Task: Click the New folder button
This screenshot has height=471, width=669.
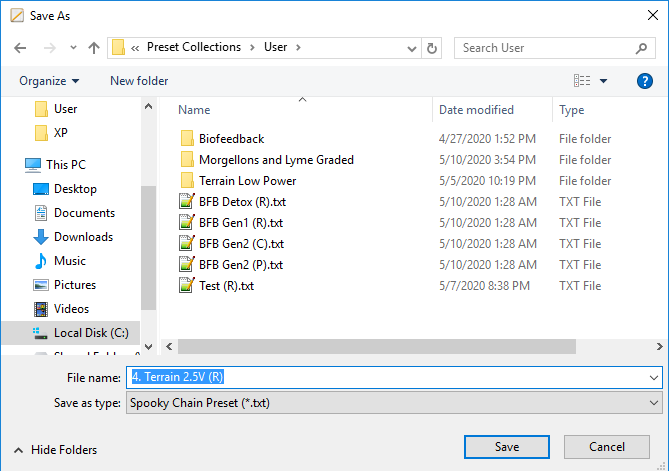Action: point(139,81)
